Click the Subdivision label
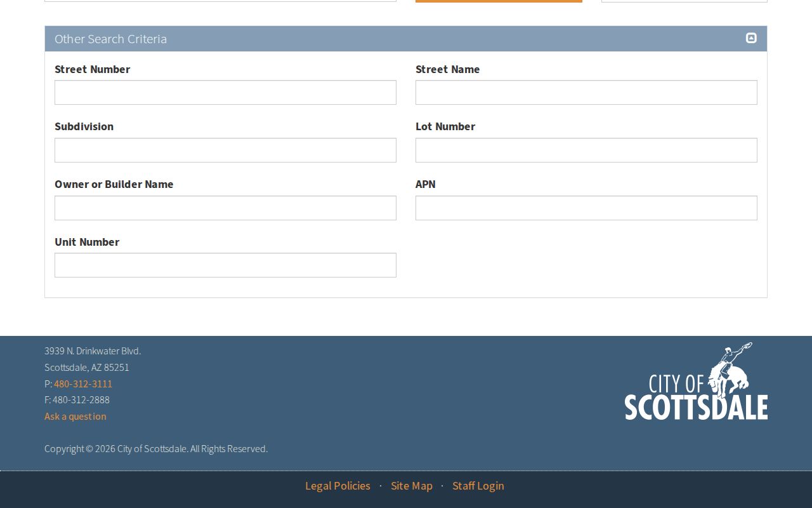Viewport: 812px width, 508px height. (84, 126)
